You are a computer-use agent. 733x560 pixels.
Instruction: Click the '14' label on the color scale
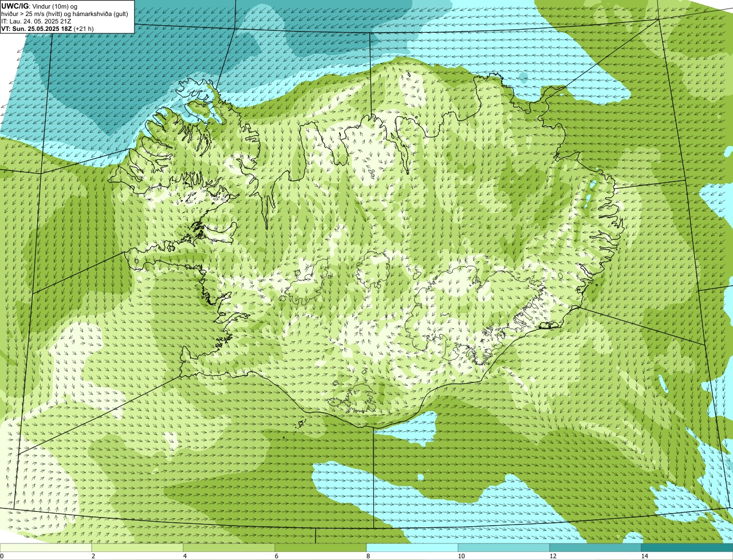click(644, 556)
